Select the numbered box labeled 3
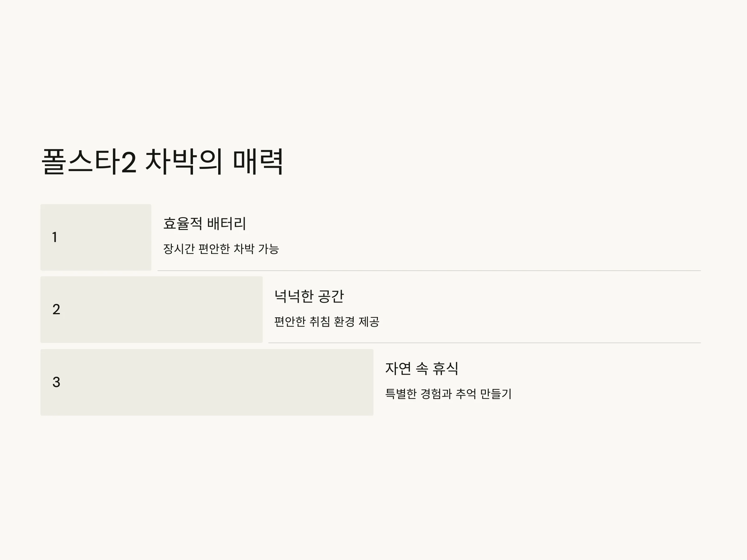This screenshot has height=560, width=747. 207,382
